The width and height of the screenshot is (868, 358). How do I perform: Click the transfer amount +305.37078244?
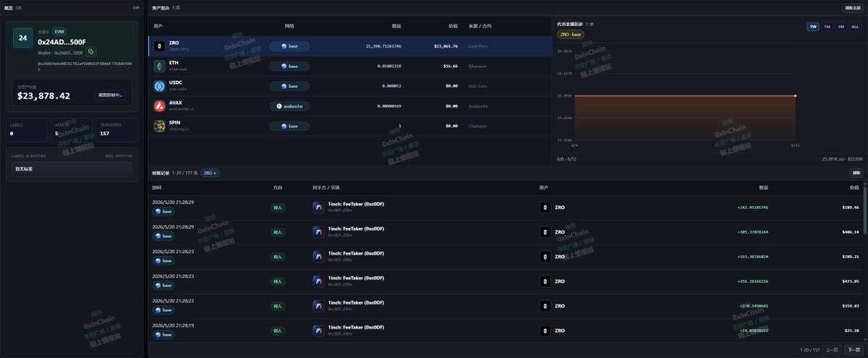[x=753, y=232]
